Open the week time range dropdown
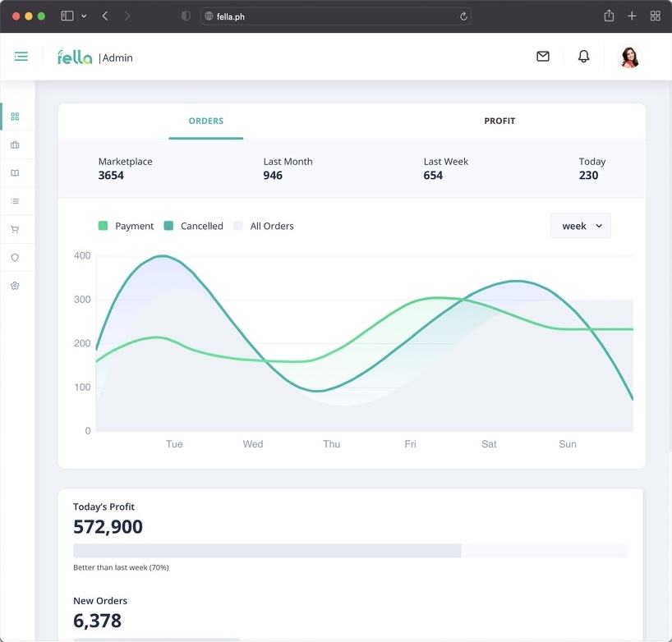The width and height of the screenshot is (672, 642). [x=580, y=226]
